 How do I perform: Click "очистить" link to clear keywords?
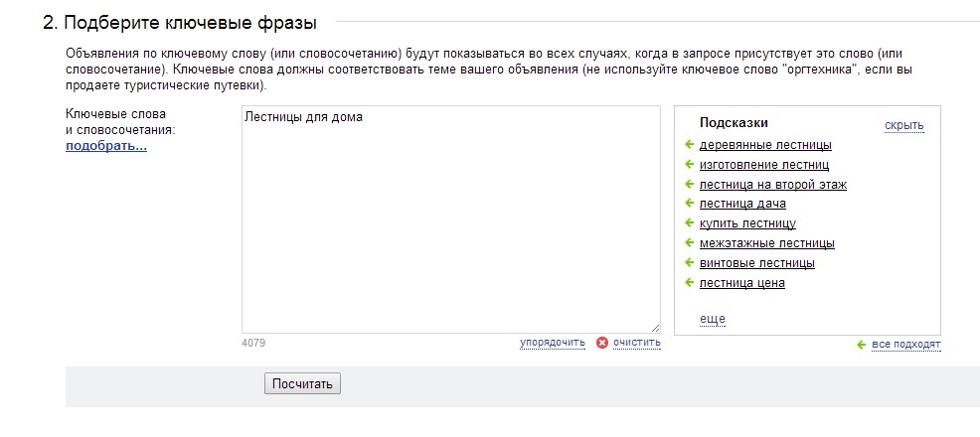(636, 343)
